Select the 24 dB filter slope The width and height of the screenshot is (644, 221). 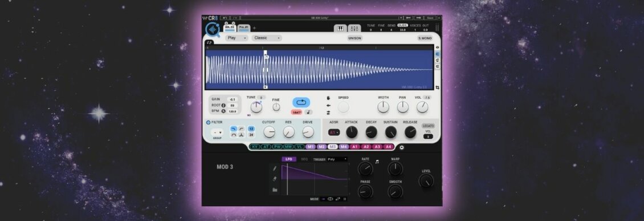click(251, 135)
